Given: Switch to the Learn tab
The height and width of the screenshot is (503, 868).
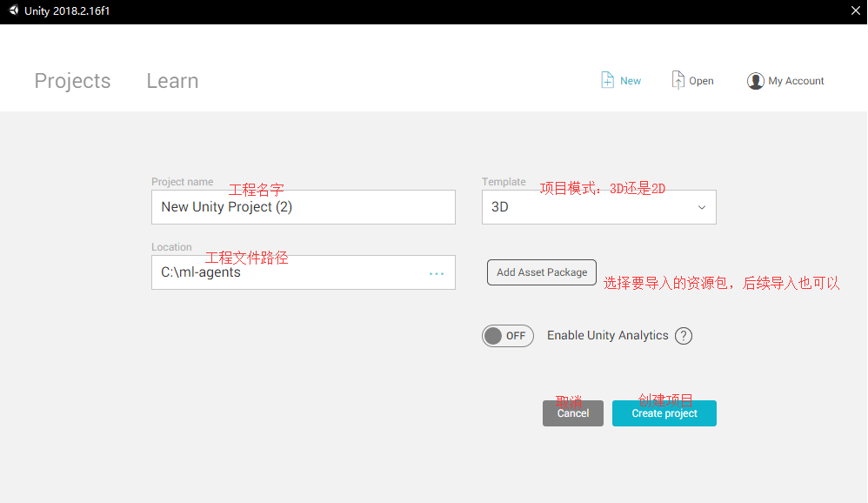Looking at the screenshot, I should point(171,80).
